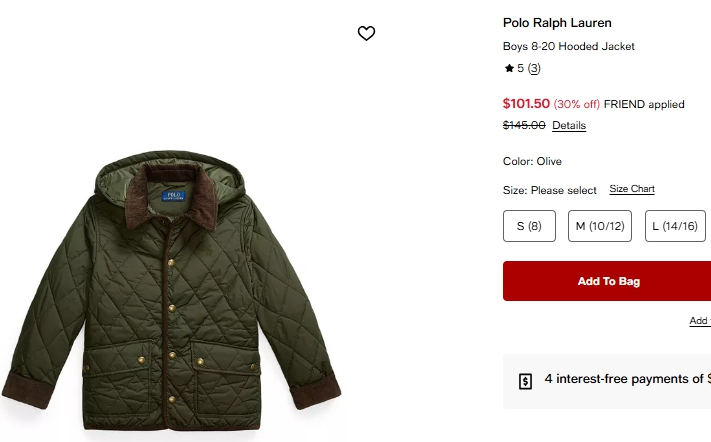
Task: Click the Boys 8-20 Hooded Jacket title
Action: (568, 46)
